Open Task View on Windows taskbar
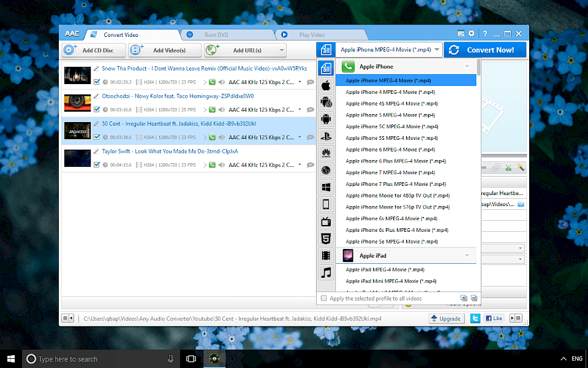The width and height of the screenshot is (588, 368). coord(191,359)
